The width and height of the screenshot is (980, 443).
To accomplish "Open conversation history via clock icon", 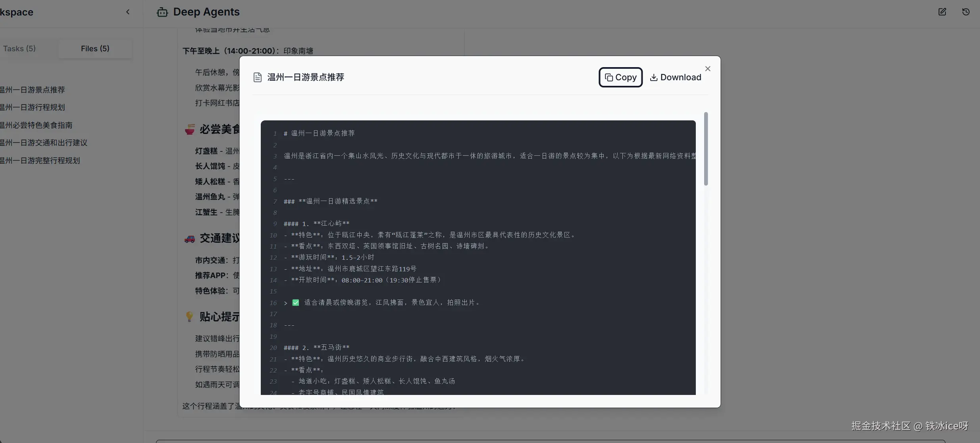I will [x=966, y=12].
